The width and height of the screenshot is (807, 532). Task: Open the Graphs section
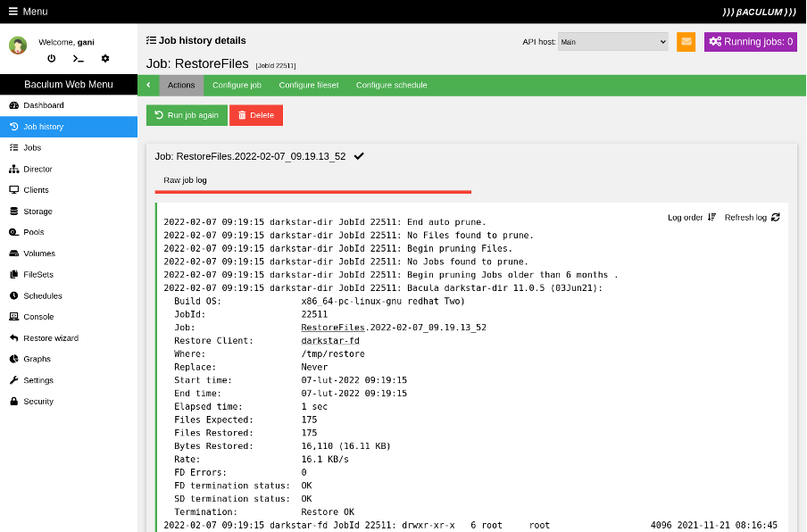[x=36, y=358]
